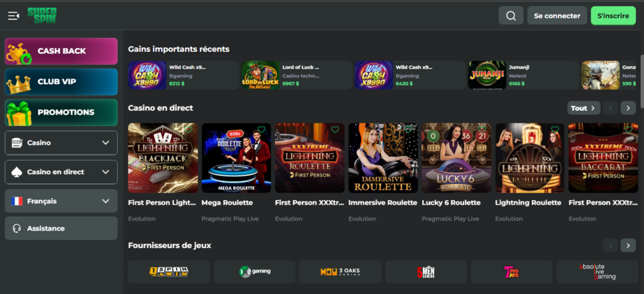Open search with the magnifier icon
The image size is (644, 294).
point(511,16)
